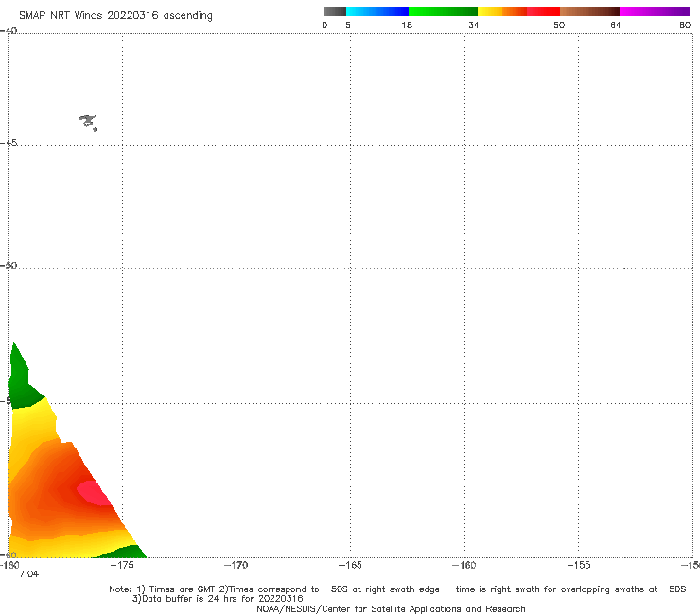Click the latitude label '-40'
Screen dimensions: 700x615
(x=9, y=31)
